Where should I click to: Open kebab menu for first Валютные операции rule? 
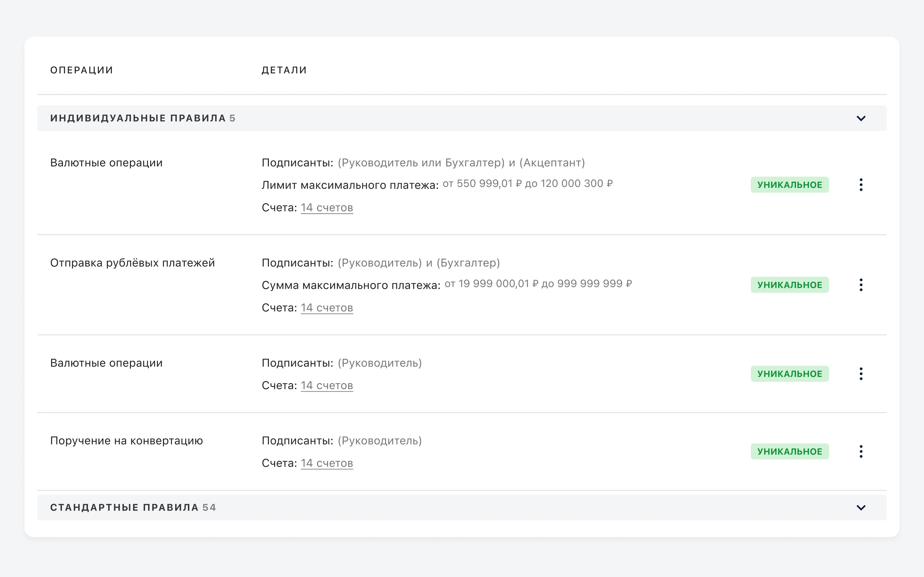click(860, 185)
